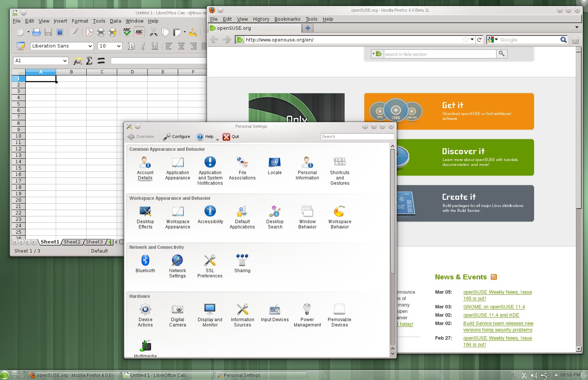Image resolution: width=588 pixels, height=380 pixels.
Task: Open the Bookmarks menu in Firefox
Action: click(287, 19)
